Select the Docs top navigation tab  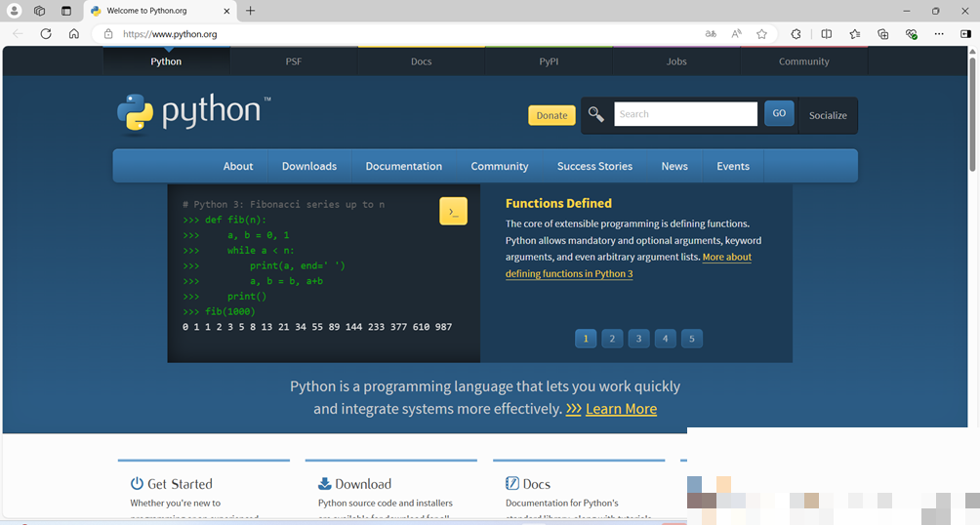pyautogui.click(x=422, y=61)
